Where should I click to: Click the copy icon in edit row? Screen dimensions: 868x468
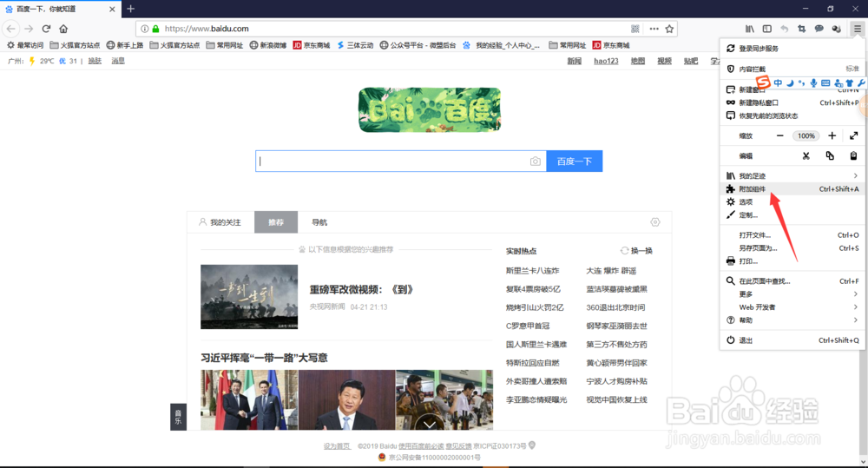pyautogui.click(x=830, y=155)
